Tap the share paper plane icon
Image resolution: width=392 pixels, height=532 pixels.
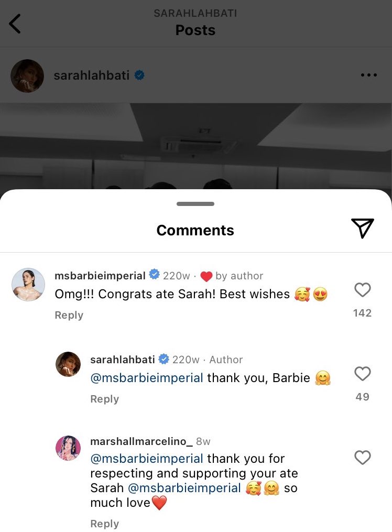coord(362,229)
